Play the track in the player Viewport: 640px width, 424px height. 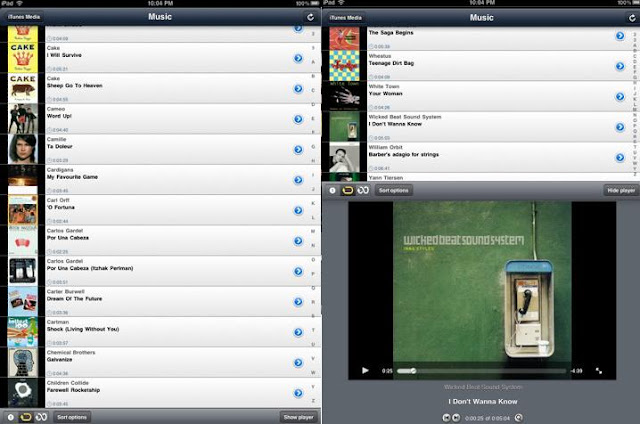[x=365, y=371]
